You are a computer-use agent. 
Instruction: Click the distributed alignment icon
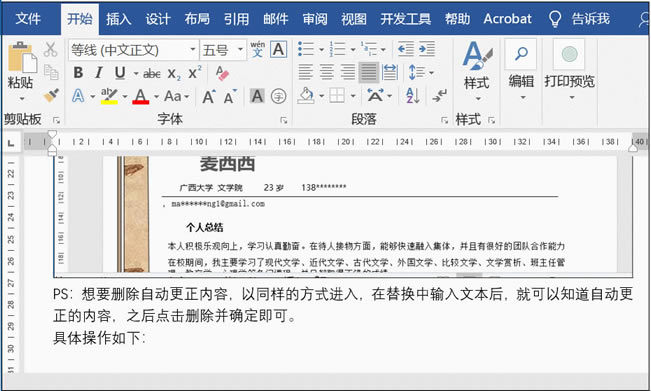[x=389, y=73]
